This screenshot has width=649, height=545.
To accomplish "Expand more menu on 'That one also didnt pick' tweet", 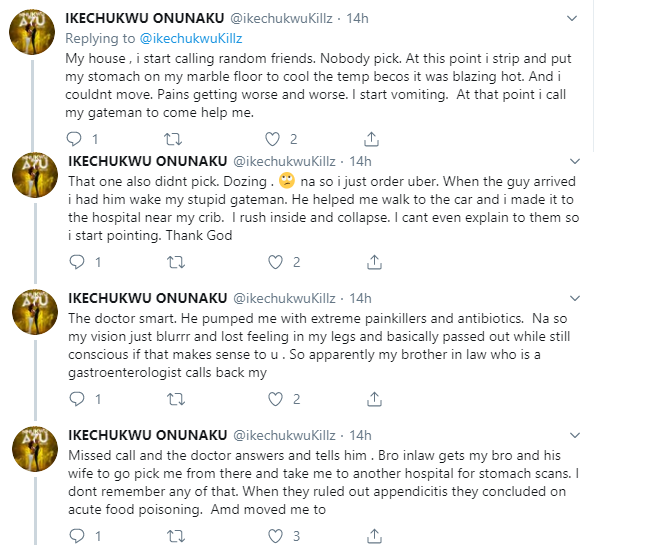I will (575, 161).
